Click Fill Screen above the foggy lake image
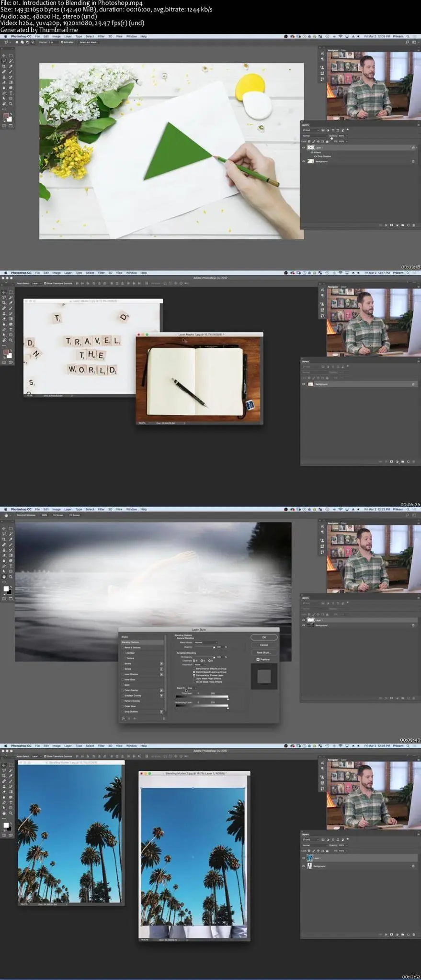The width and height of the screenshot is (421, 980). click(x=75, y=515)
